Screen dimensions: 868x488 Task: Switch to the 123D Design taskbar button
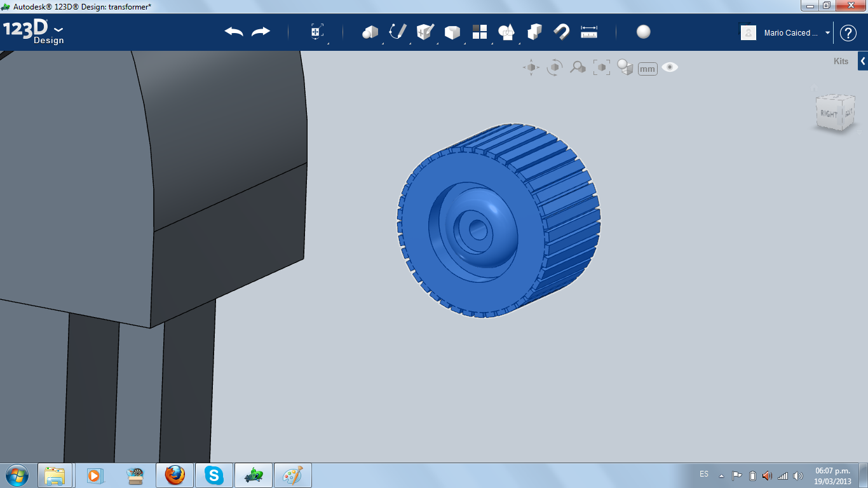tap(254, 475)
